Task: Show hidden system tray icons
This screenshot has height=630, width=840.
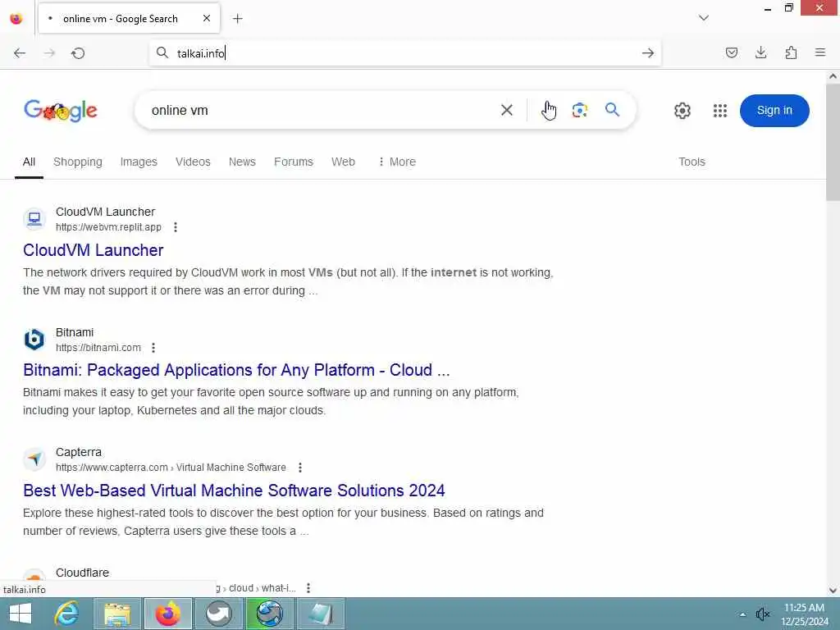Action: (x=742, y=615)
